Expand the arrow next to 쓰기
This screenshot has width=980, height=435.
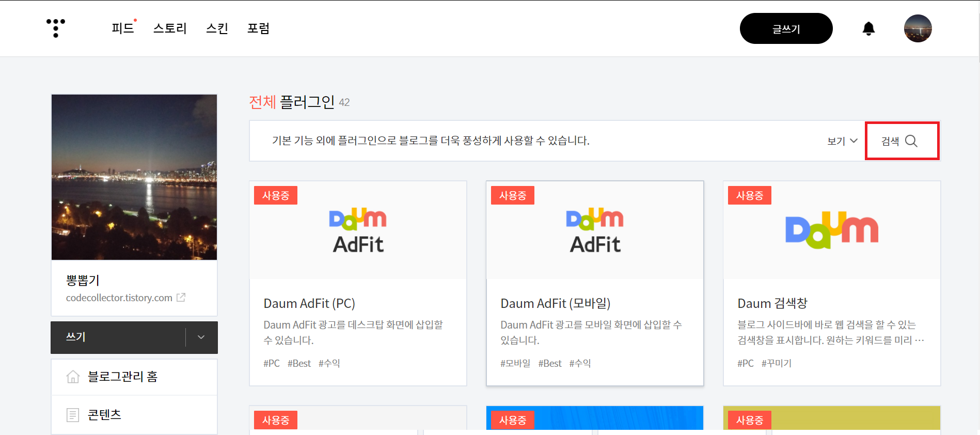201,337
